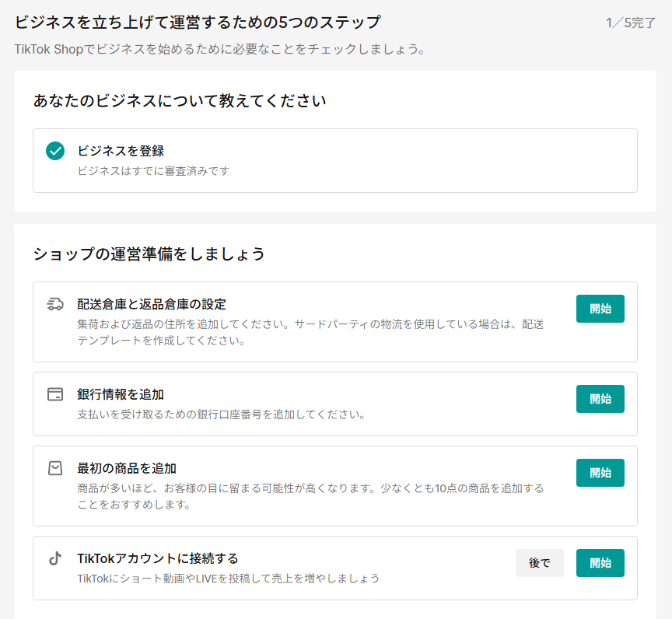This screenshot has height=619, width=672.
Task: Click the green checkmark beside ビジネスを登録
Action: tap(55, 151)
